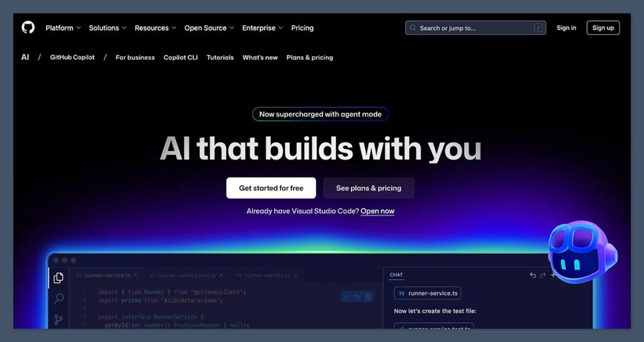Follow the Open now link

point(377,211)
